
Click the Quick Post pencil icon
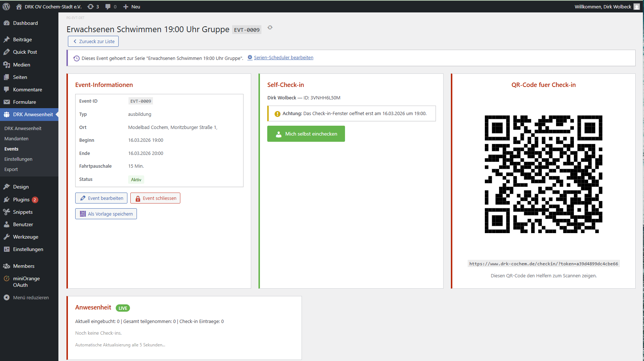(x=7, y=52)
